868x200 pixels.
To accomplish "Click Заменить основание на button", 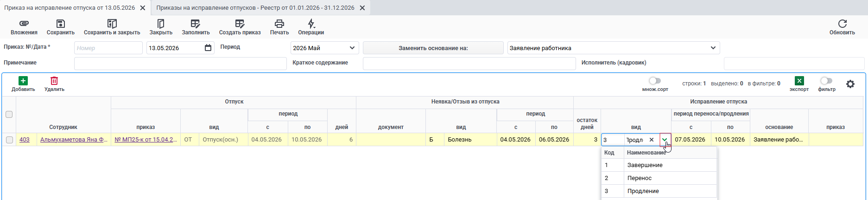I will [433, 48].
